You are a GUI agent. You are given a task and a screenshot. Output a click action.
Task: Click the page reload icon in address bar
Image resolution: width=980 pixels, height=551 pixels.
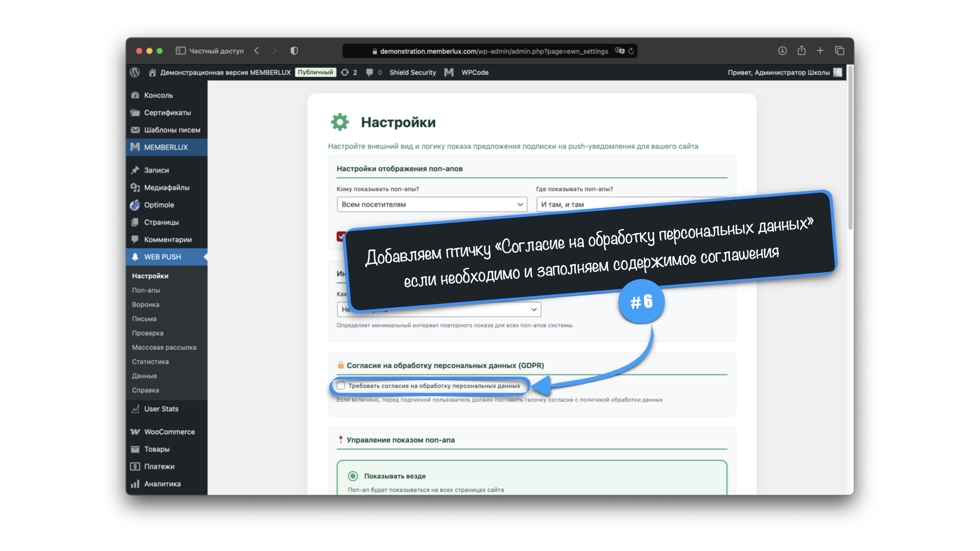(x=631, y=51)
